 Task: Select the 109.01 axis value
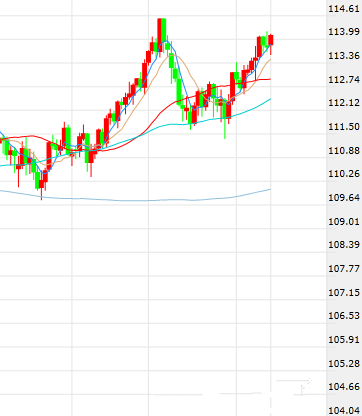pos(344,221)
